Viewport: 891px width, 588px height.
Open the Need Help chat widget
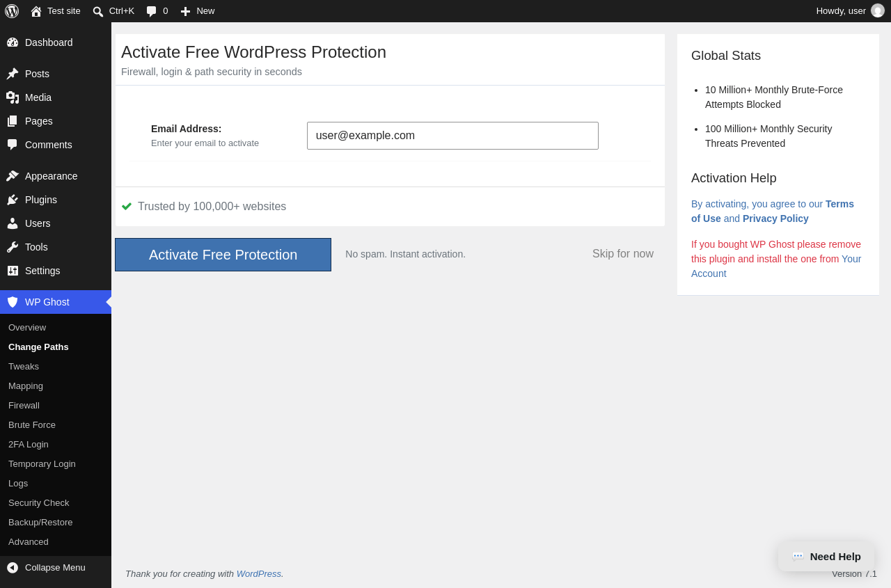pos(826,556)
